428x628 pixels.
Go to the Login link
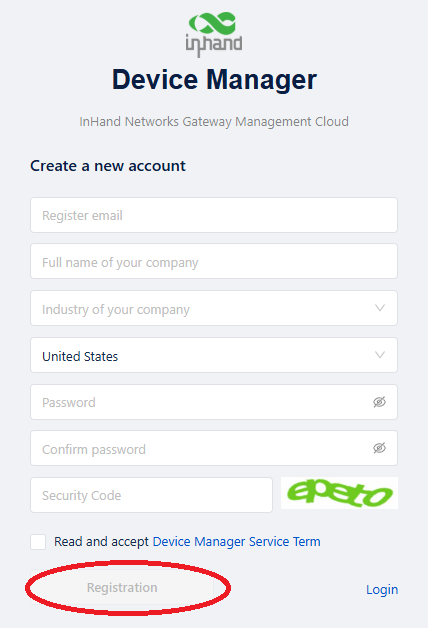click(382, 590)
